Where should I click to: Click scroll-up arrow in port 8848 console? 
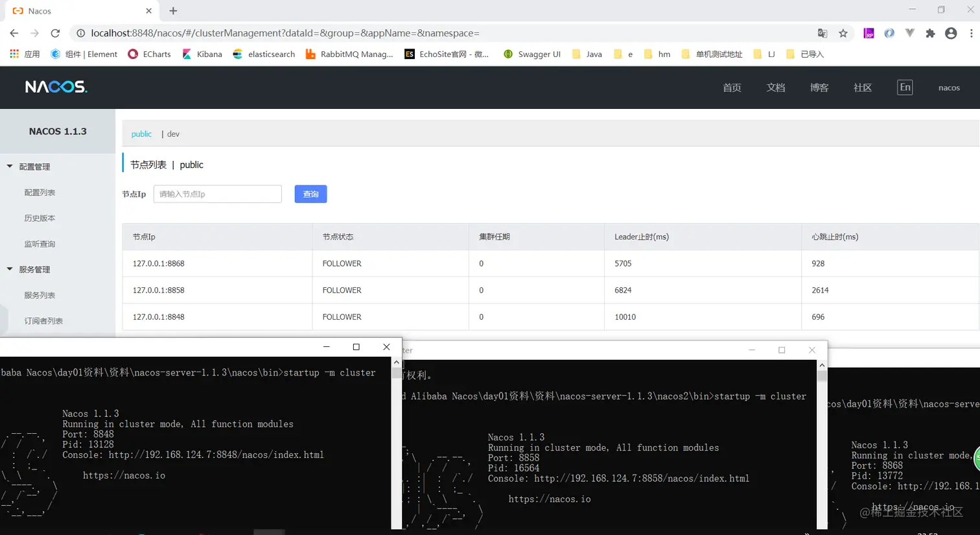point(397,363)
